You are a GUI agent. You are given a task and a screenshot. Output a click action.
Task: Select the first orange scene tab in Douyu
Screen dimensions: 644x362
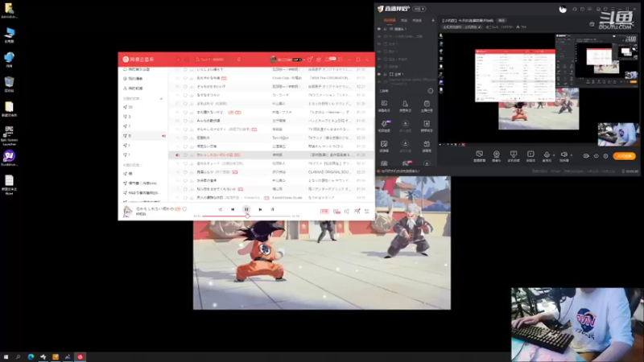[390, 20]
